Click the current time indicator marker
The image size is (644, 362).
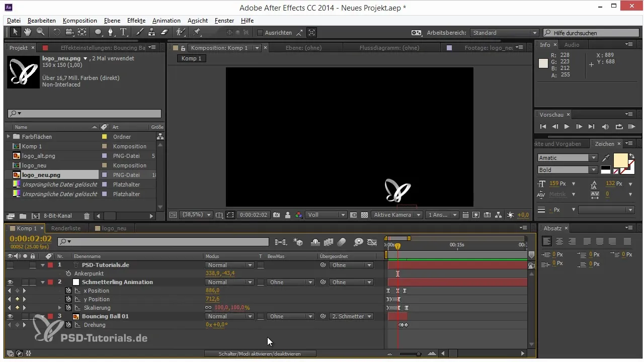coord(397,246)
